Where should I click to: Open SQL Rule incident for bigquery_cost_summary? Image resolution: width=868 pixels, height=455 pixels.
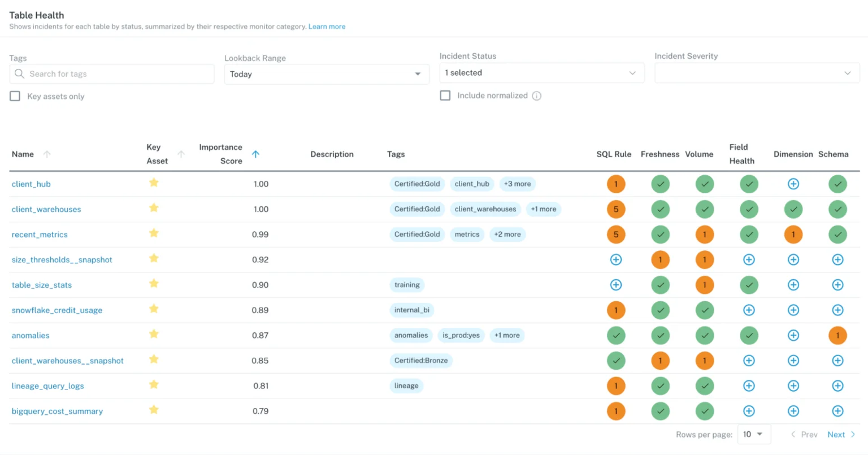[x=616, y=411]
